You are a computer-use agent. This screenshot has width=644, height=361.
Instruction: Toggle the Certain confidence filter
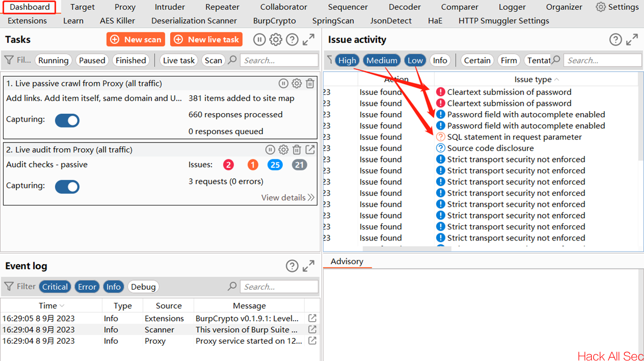(x=477, y=60)
